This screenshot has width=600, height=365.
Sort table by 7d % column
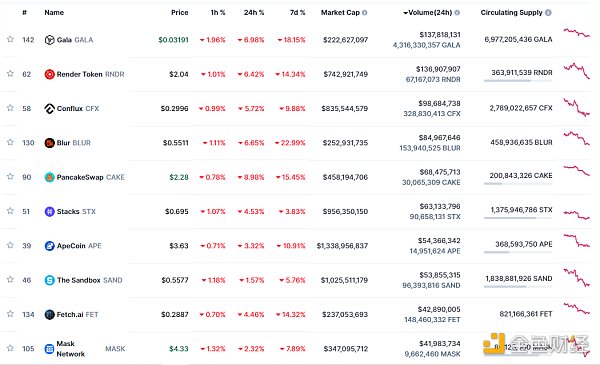(297, 13)
